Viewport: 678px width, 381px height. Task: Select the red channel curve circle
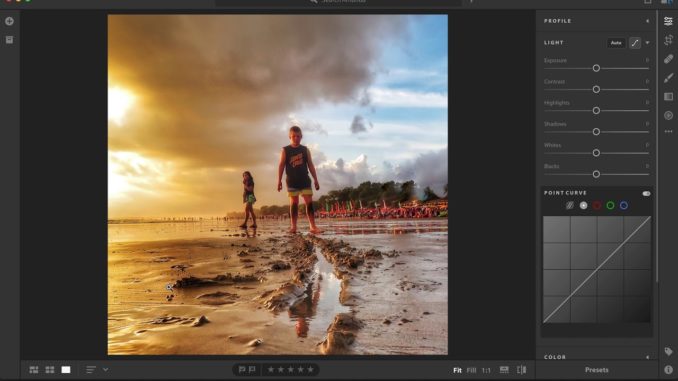tap(597, 206)
